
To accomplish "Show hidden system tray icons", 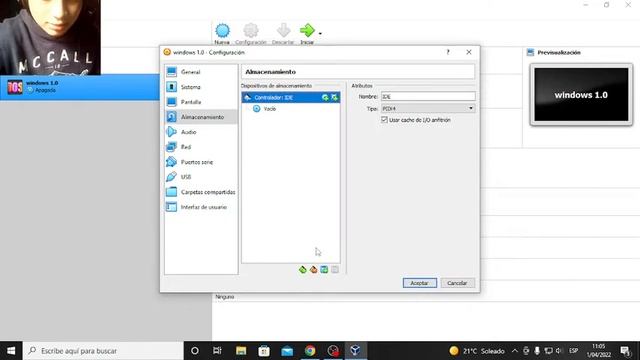I will click(x=515, y=351).
